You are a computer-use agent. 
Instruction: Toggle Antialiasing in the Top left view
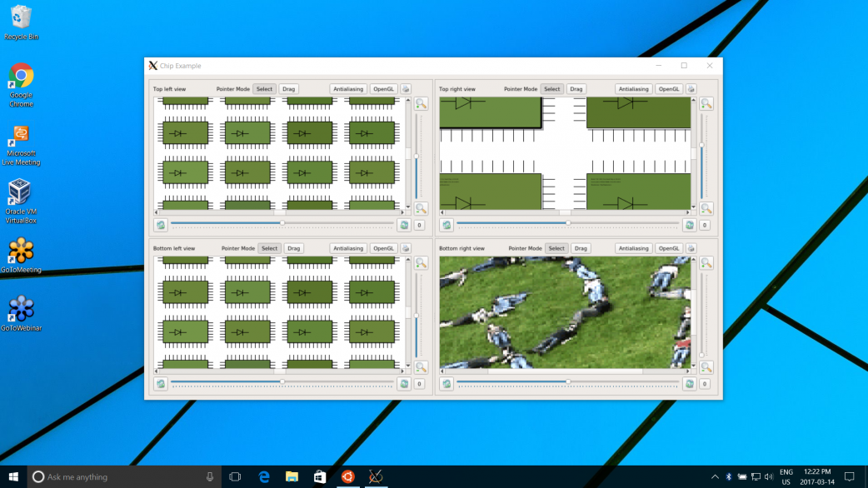click(347, 89)
